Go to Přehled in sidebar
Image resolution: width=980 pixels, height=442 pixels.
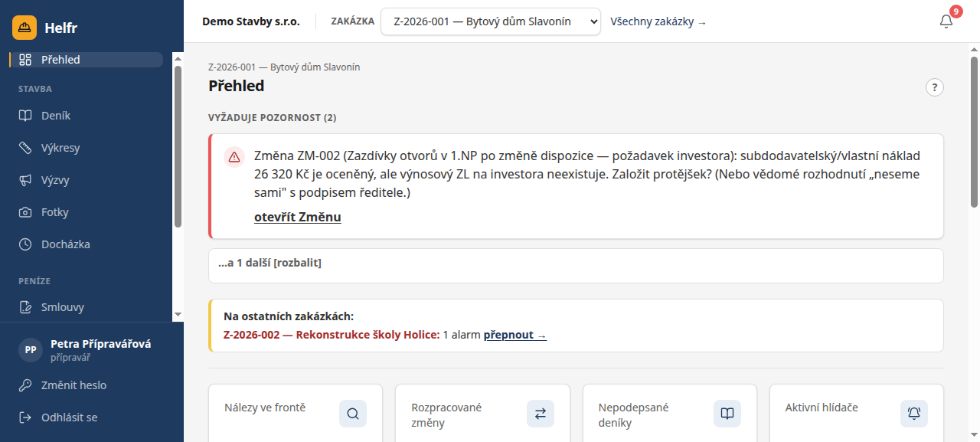(x=87, y=60)
